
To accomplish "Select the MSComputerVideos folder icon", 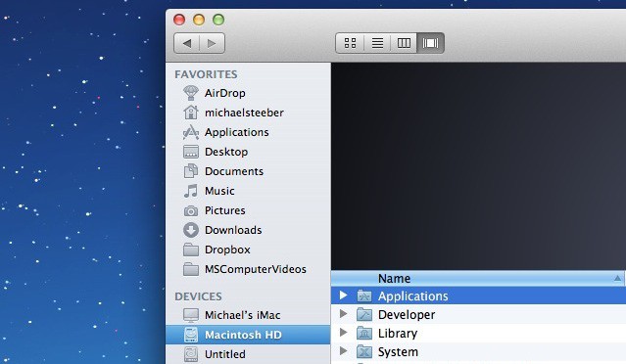I will point(191,269).
